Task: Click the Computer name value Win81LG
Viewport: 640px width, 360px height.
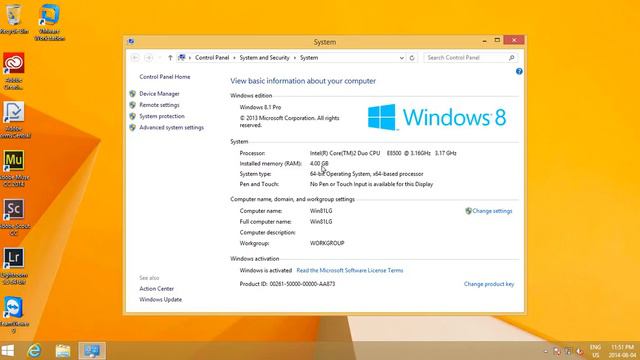Action: click(321, 211)
